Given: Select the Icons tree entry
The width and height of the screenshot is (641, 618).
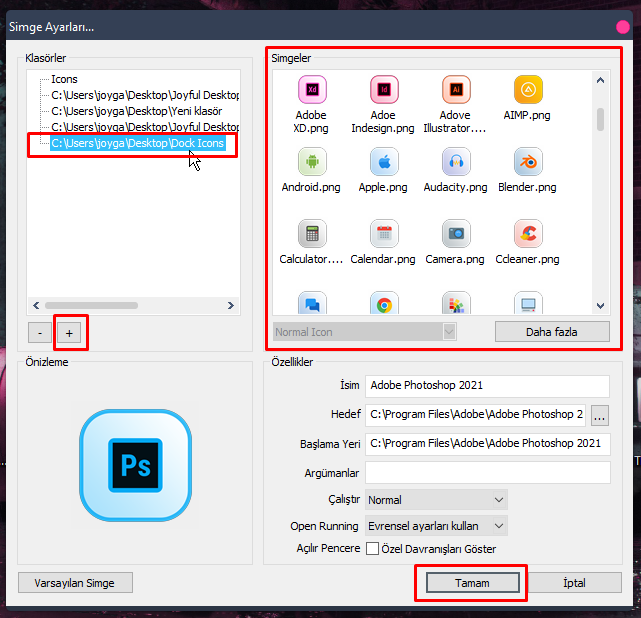Looking at the screenshot, I should click(64, 79).
